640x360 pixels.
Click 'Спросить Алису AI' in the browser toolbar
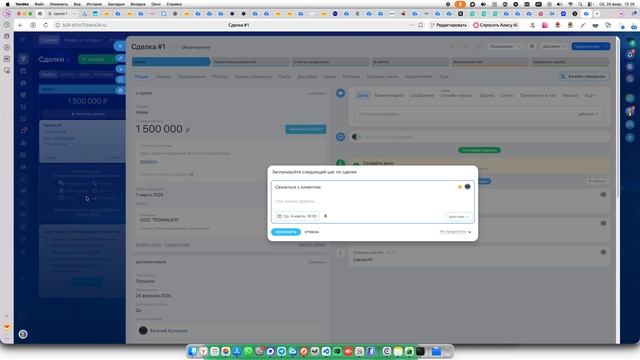coord(495,25)
